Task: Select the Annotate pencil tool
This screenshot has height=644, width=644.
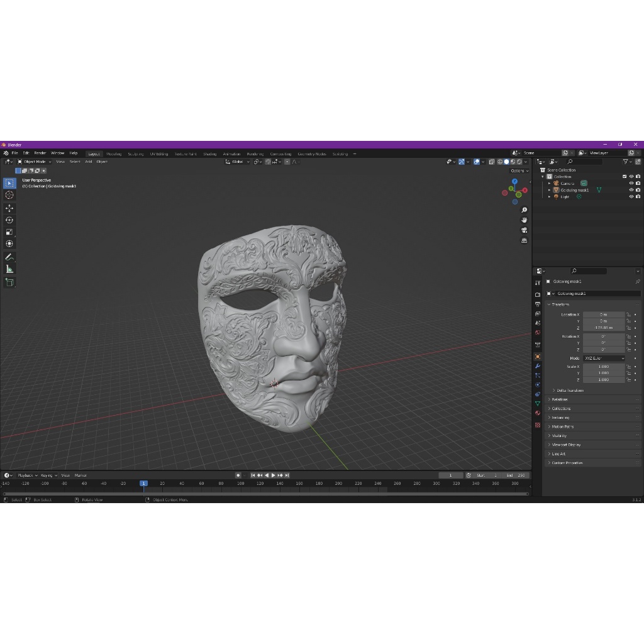Action: [x=9, y=257]
